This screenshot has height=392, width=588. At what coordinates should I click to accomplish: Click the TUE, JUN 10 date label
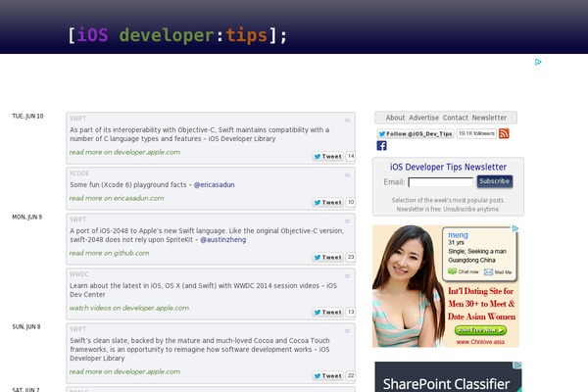tap(27, 117)
